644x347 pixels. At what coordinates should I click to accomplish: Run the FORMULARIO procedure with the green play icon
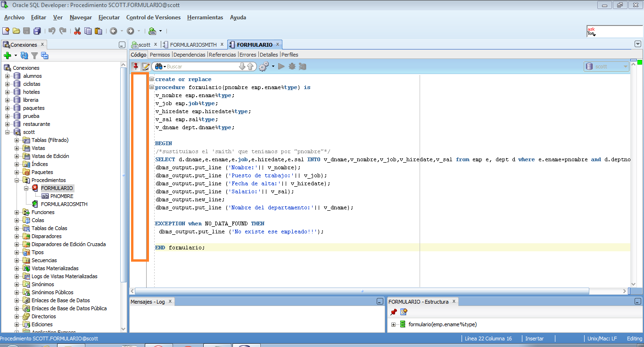coord(281,66)
